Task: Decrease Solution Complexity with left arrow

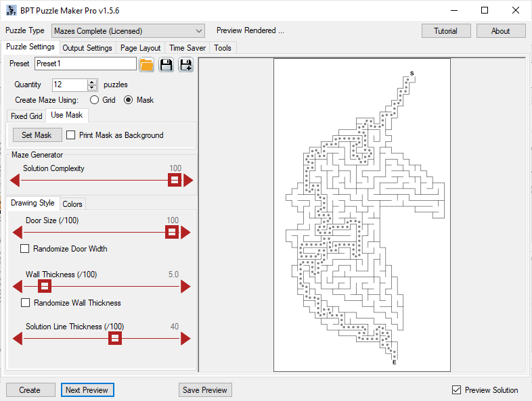Action: point(15,181)
